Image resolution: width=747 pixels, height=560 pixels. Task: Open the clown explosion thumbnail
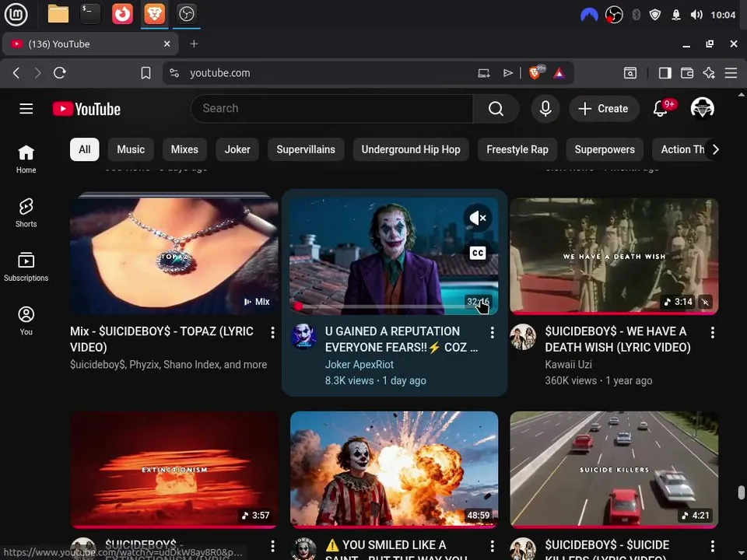pos(394,470)
